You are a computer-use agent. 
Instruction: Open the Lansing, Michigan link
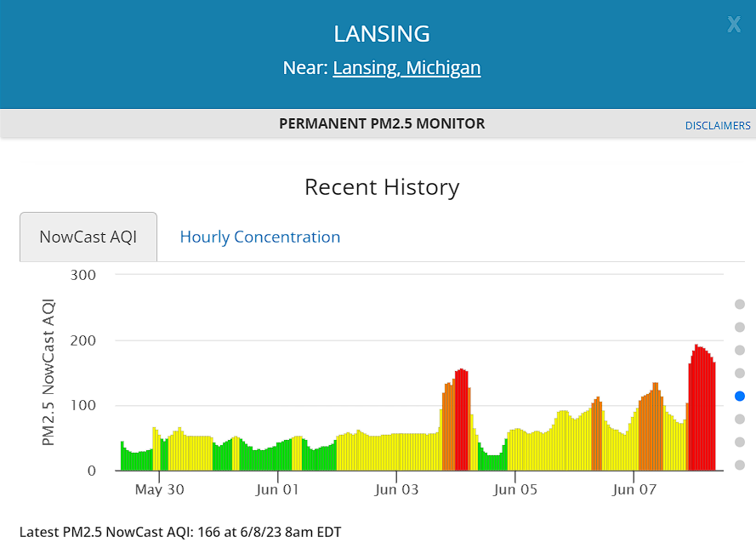[x=406, y=68]
